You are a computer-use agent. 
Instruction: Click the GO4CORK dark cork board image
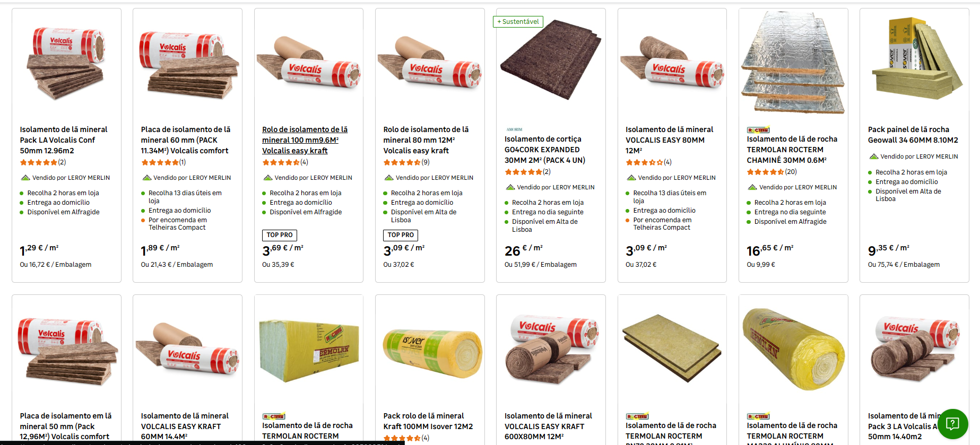[x=551, y=59]
